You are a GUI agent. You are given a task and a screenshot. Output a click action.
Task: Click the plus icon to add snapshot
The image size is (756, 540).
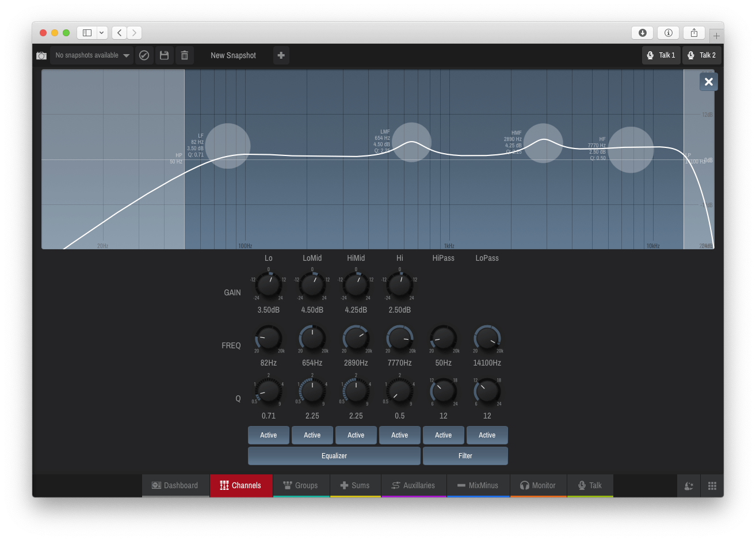click(281, 55)
